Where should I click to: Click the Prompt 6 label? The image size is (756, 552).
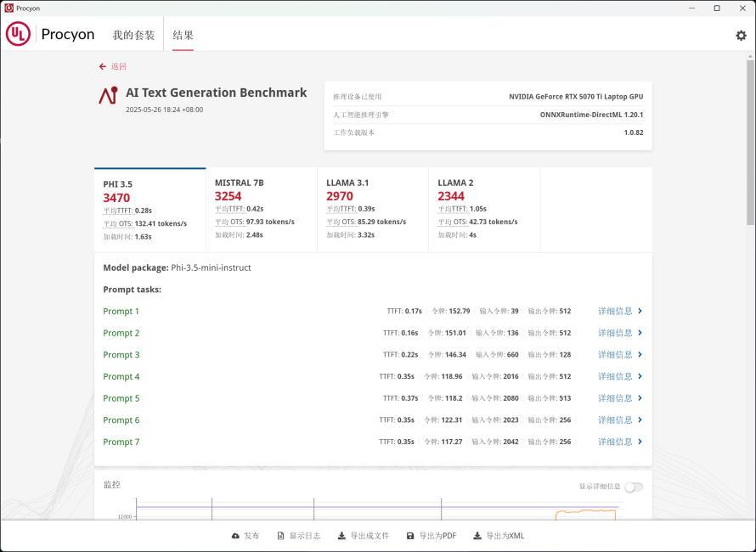point(121,420)
